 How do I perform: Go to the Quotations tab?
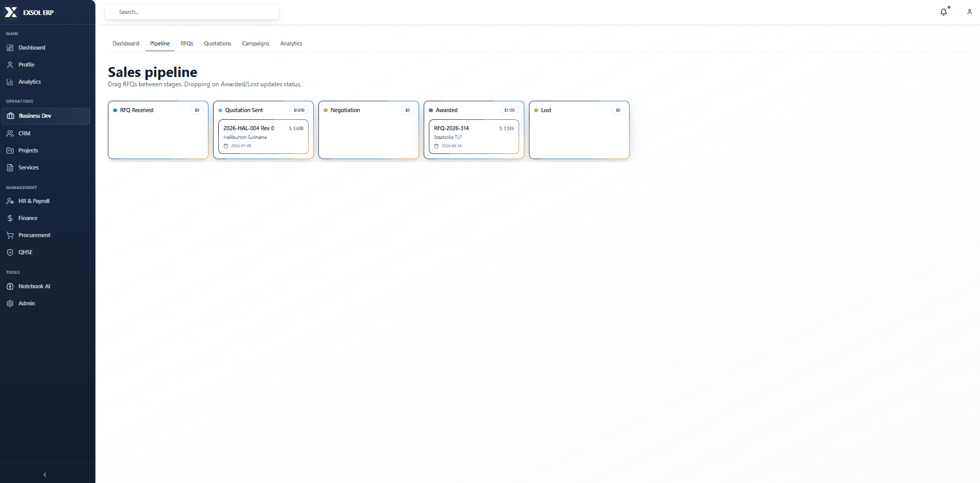217,43
